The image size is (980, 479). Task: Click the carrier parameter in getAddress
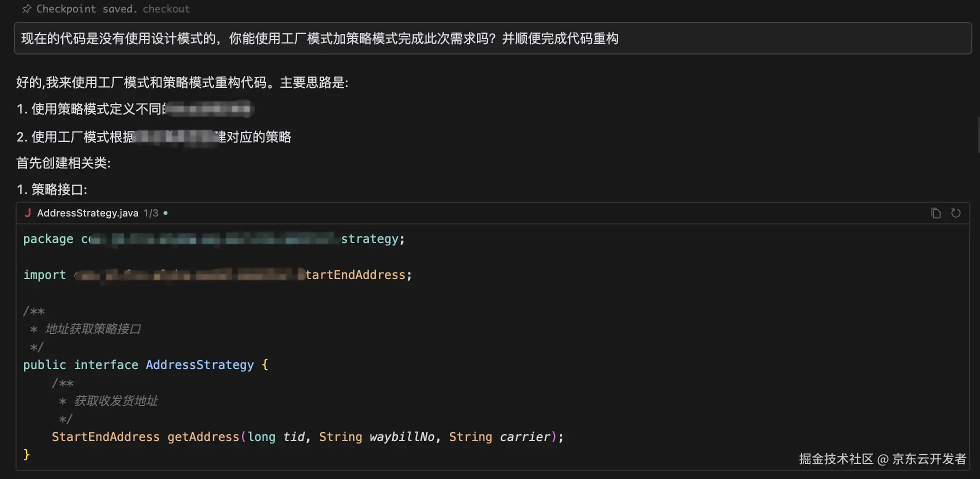525,437
